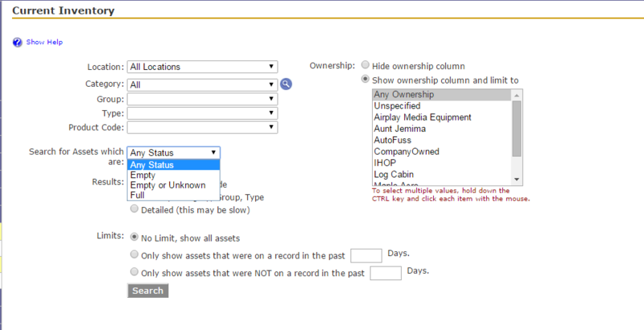This screenshot has width=644, height=330.
Task: Open the Product Code dropdown
Action: (x=203, y=127)
